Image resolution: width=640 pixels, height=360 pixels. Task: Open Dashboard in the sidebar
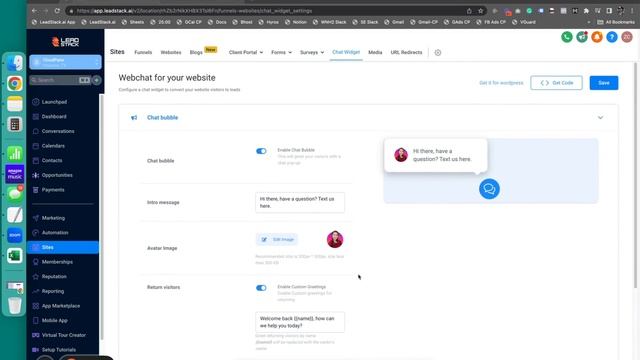(54, 116)
